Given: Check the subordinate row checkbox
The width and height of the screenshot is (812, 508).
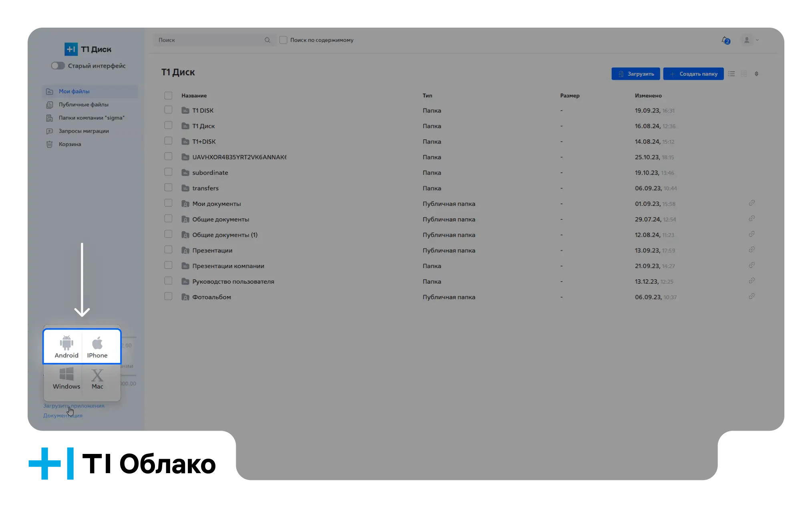Looking at the screenshot, I should (168, 172).
